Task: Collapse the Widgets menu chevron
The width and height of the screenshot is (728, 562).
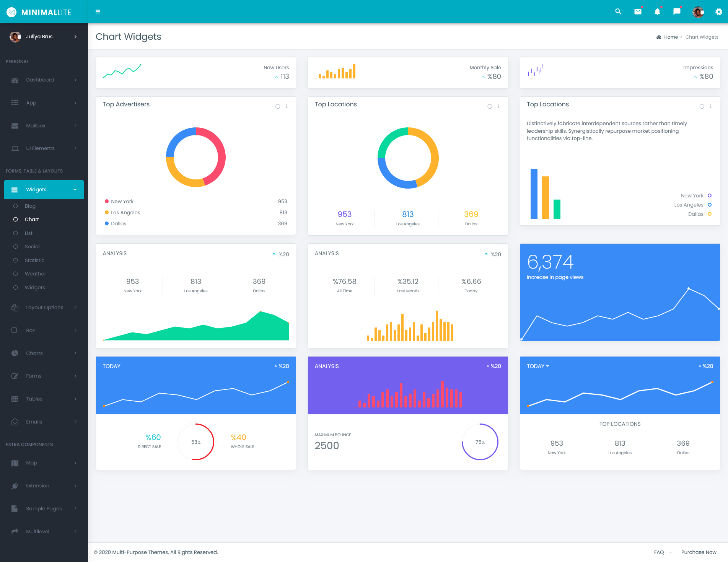Action: pyautogui.click(x=75, y=190)
